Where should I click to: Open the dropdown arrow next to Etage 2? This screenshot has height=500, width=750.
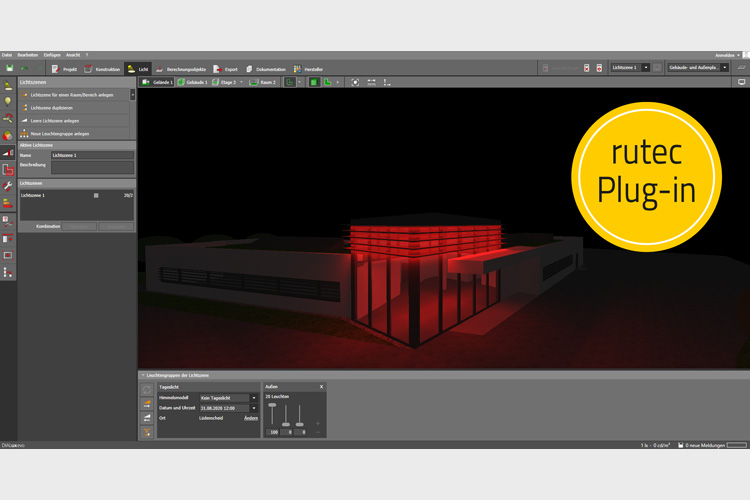[x=242, y=82]
